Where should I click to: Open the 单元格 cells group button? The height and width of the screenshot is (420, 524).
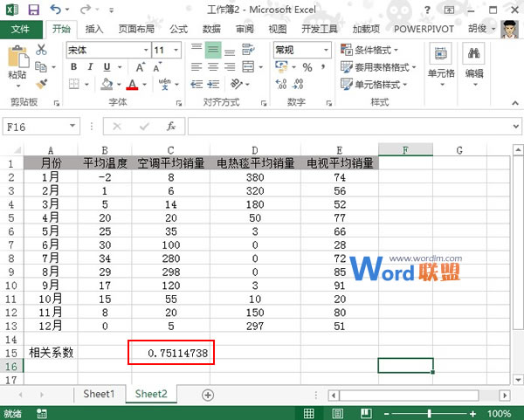[441, 65]
